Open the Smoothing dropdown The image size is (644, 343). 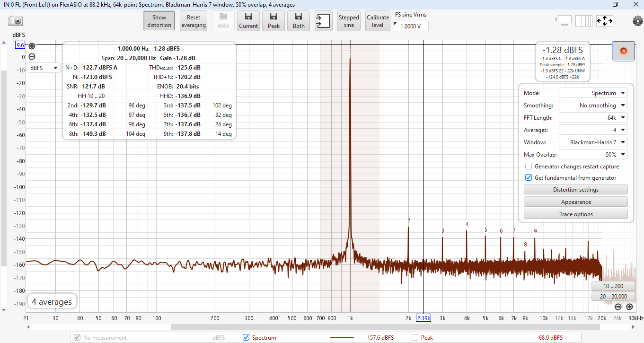[593, 106]
